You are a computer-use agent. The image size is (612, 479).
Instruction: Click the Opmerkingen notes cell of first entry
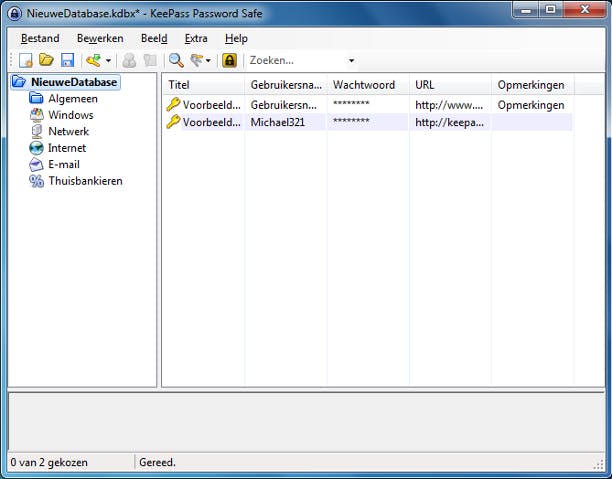(x=531, y=105)
